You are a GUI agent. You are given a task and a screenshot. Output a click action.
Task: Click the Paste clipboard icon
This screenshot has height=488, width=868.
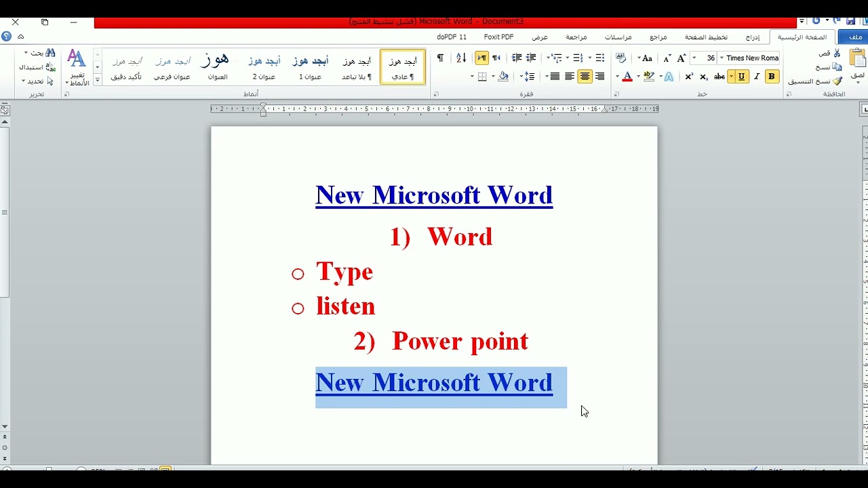click(857, 58)
